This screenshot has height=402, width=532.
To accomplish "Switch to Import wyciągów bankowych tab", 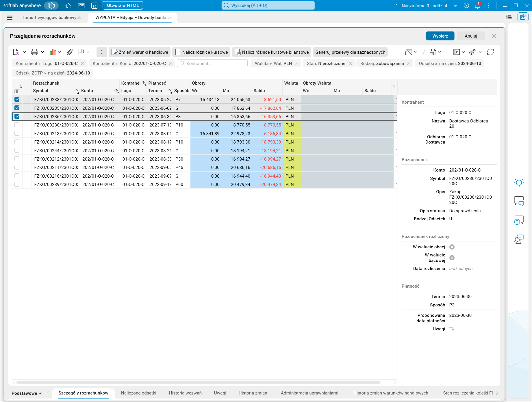I will [52, 18].
